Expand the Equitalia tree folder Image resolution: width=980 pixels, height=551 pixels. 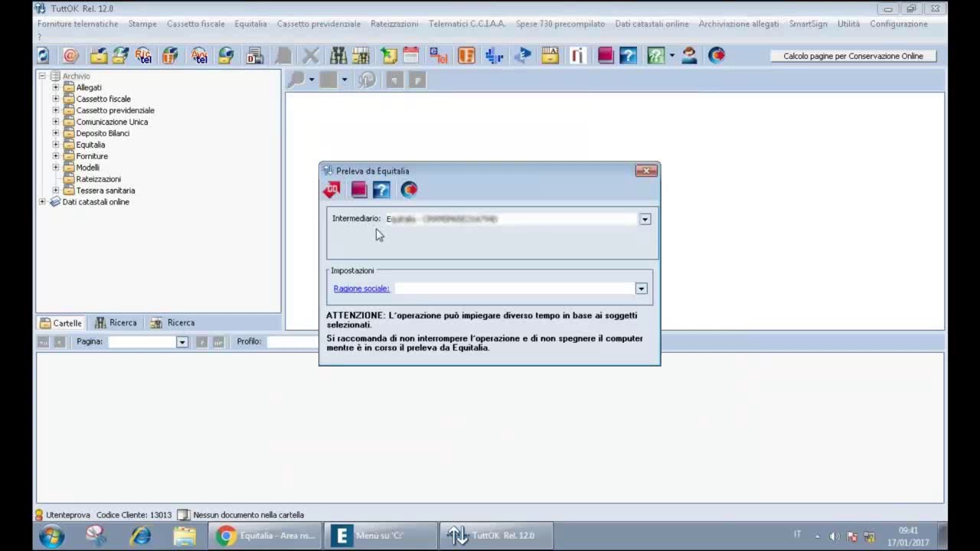[x=55, y=145]
